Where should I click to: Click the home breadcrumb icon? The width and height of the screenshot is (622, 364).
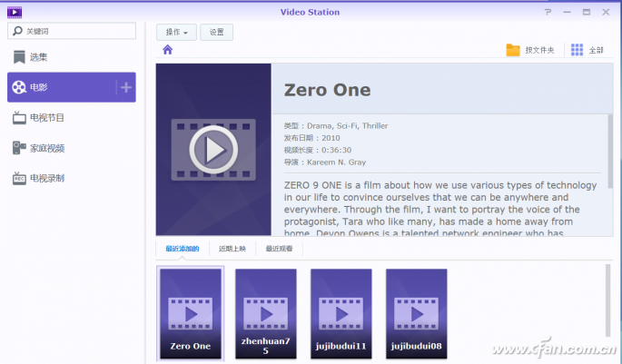click(x=167, y=50)
